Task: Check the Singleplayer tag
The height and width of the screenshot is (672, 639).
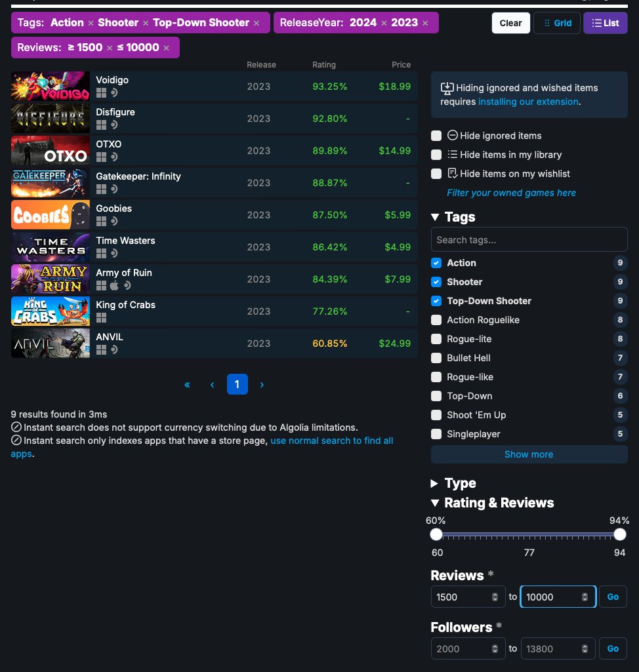Action: pyautogui.click(x=436, y=434)
